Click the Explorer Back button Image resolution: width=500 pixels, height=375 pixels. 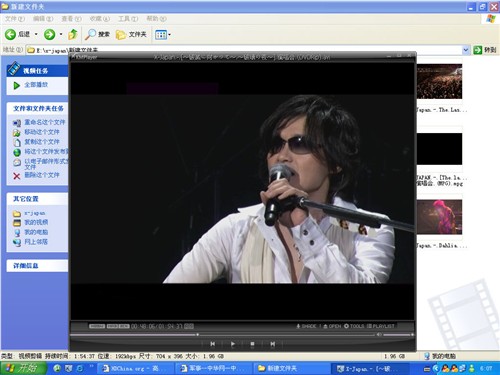18,34
